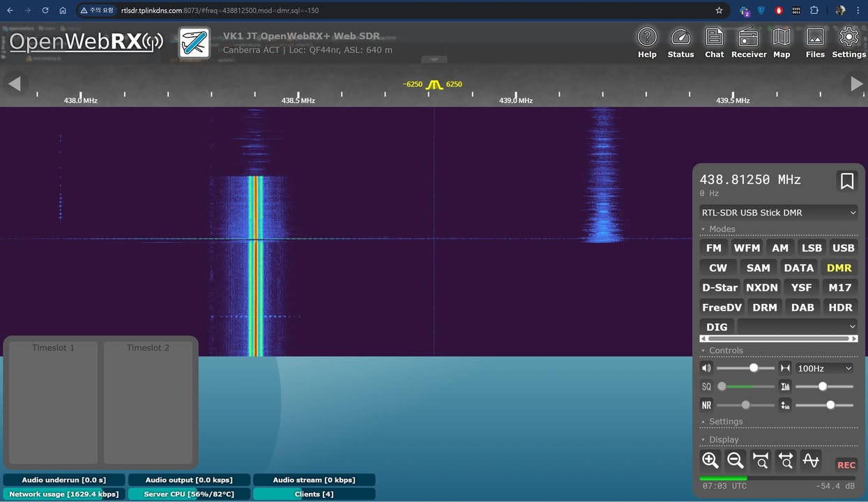Open the Chat page icon

click(713, 41)
